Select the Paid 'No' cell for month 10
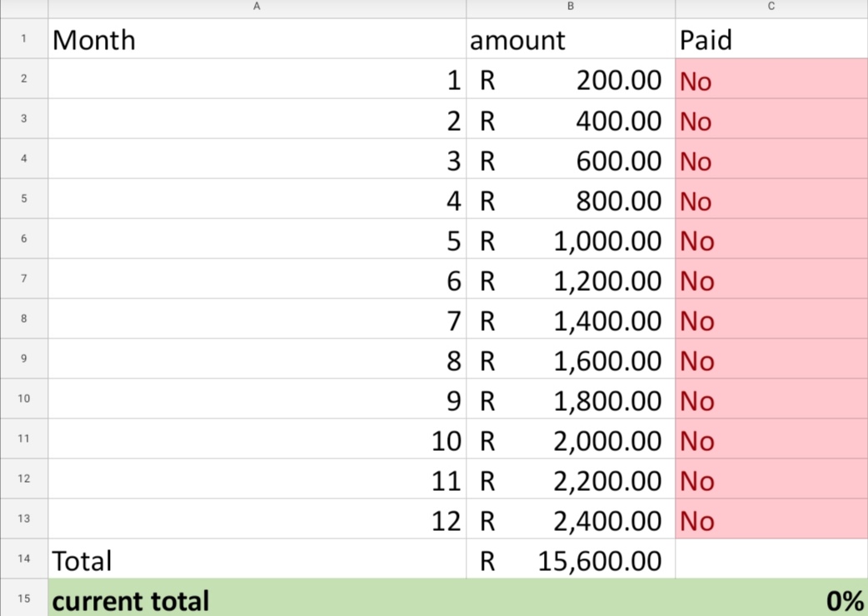868x616 pixels. click(x=771, y=438)
